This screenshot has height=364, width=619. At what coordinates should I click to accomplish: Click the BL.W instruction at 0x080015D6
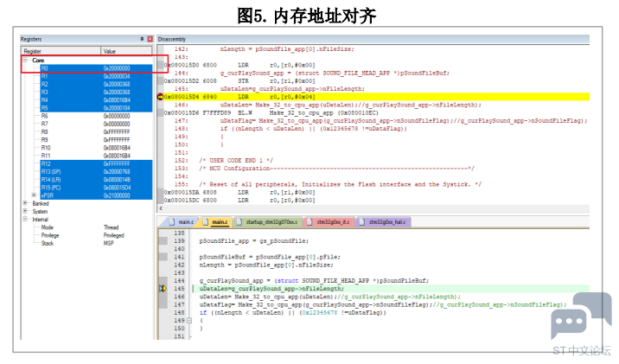(x=271, y=113)
